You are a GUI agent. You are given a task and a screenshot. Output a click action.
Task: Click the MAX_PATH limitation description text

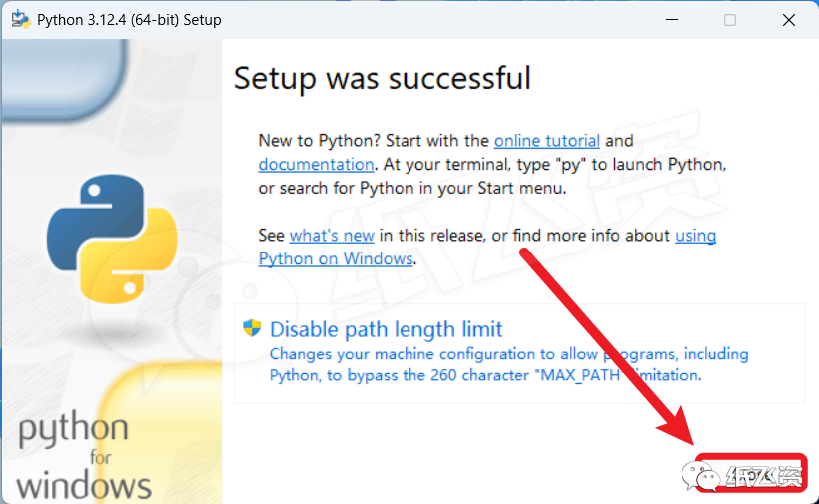[508, 364]
